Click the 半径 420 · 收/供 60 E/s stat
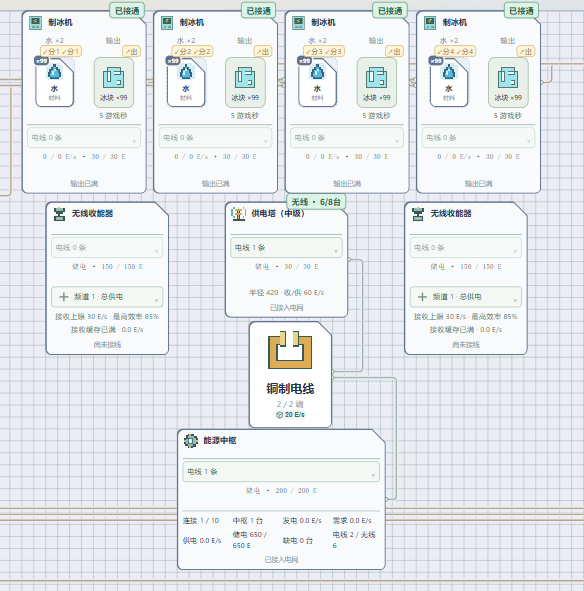584x591 pixels. pyautogui.click(x=287, y=292)
